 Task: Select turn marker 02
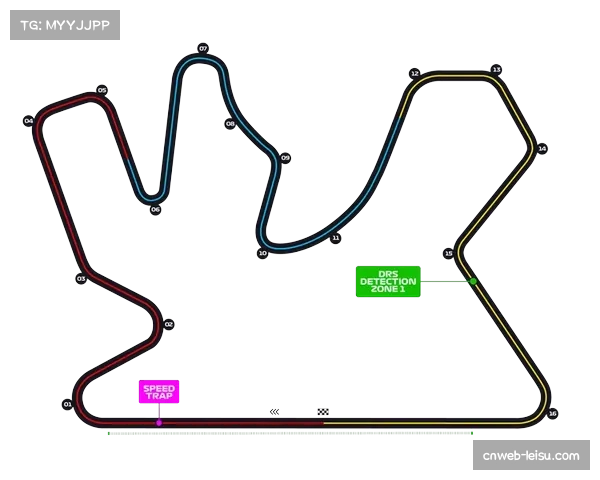pyautogui.click(x=169, y=324)
